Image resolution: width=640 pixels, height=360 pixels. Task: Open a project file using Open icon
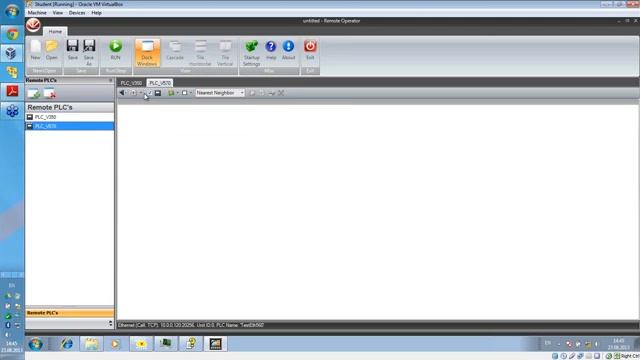pyautogui.click(x=51, y=51)
